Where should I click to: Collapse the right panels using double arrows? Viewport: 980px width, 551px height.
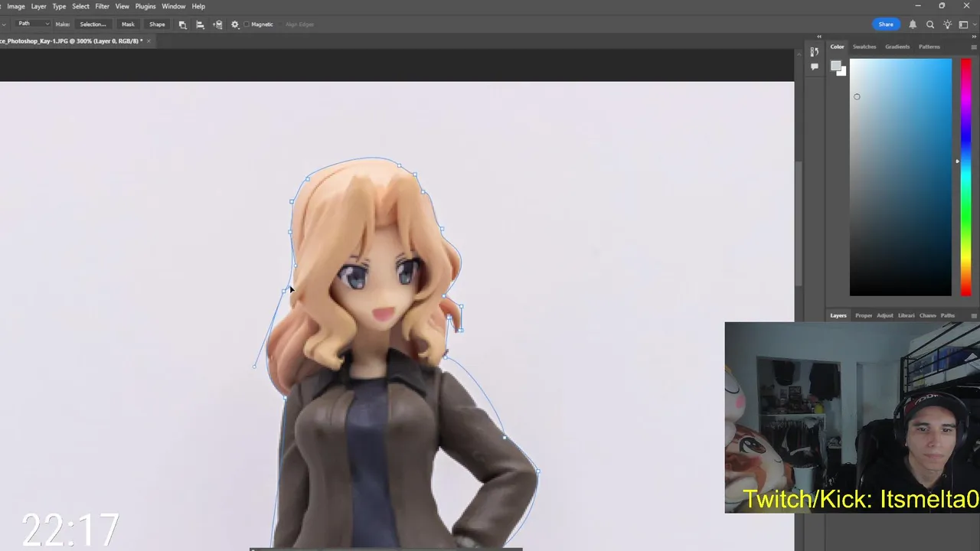click(975, 36)
